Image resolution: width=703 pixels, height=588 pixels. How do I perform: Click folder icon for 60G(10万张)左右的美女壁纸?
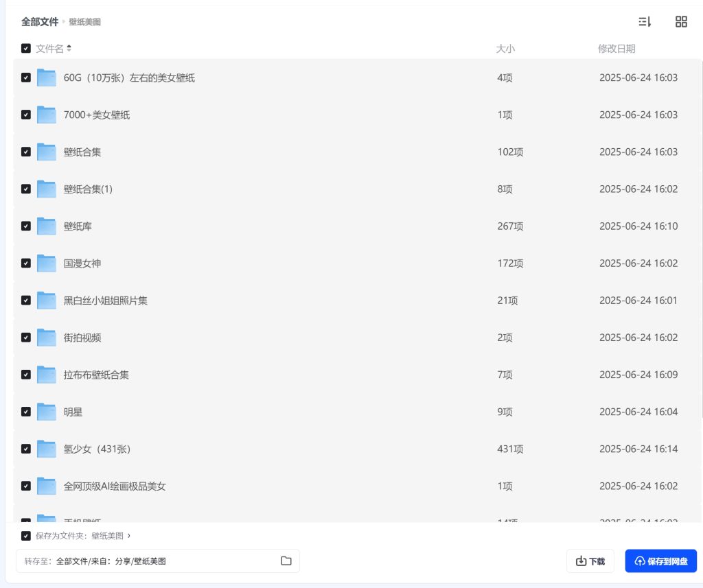(46, 78)
